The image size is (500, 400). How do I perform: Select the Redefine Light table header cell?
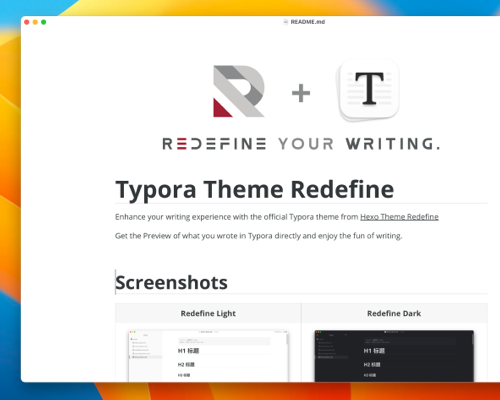208,313
